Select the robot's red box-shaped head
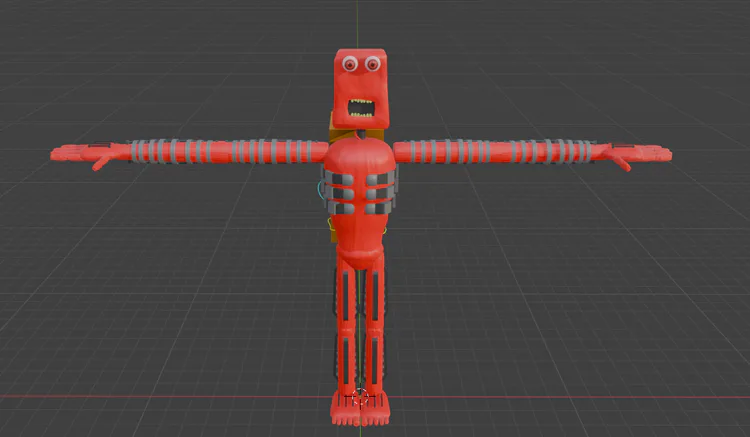Viewport: 750px width, 437px height. click(x=361, y=88)
